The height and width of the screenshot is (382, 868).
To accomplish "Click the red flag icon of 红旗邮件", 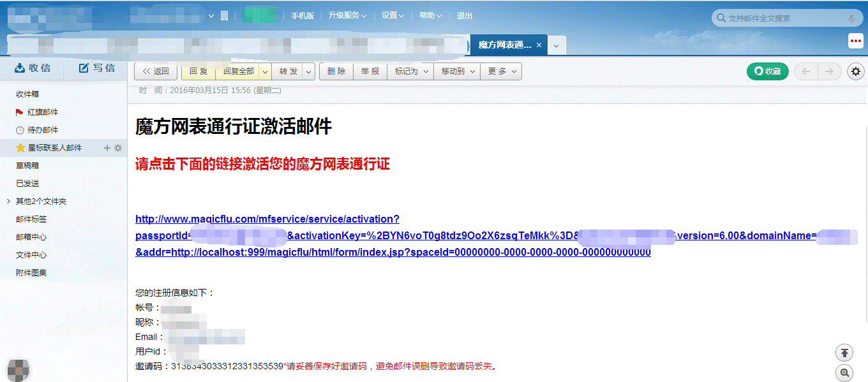I will pos(19,112).
